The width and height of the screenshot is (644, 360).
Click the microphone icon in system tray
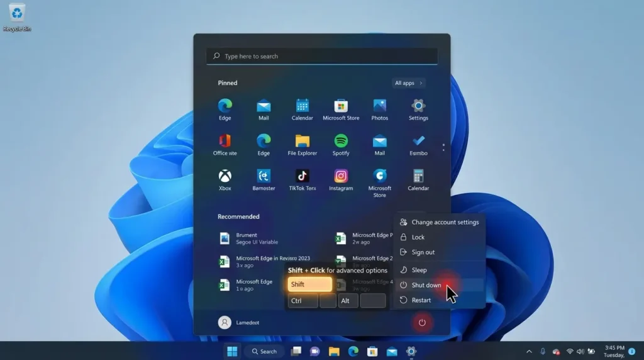tap(543, 351)
